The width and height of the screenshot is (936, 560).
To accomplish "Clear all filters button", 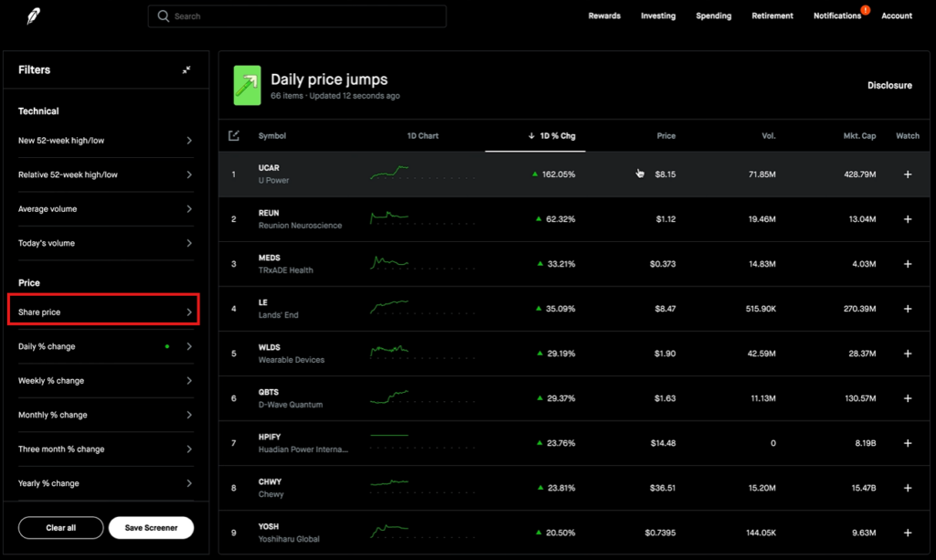I will pos(61,528).
